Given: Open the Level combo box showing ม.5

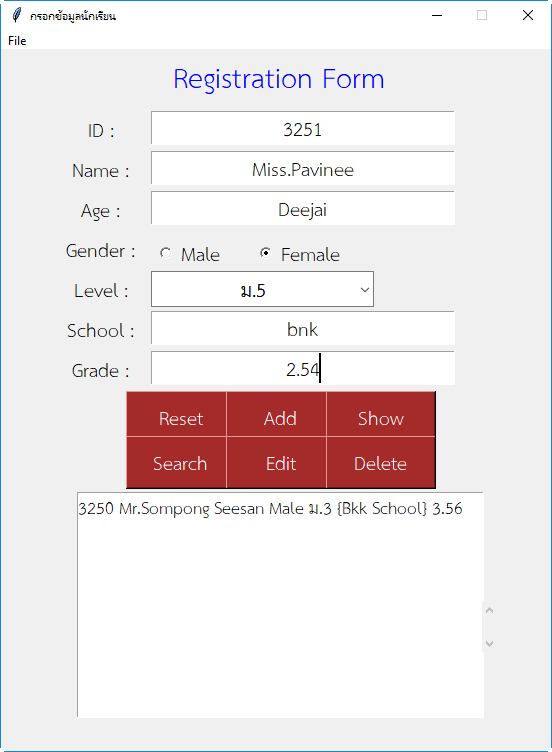Looking at the screenshot, I should [x=262, y=289].
